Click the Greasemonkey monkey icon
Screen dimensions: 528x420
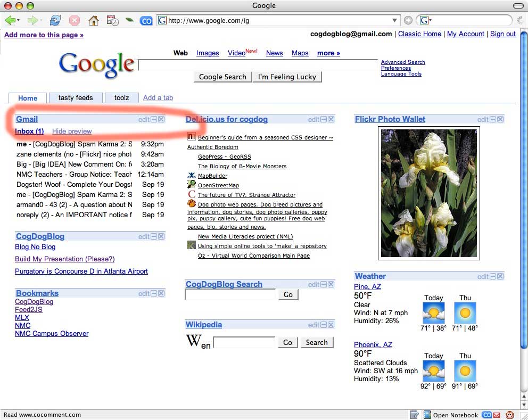pos(509,415)
